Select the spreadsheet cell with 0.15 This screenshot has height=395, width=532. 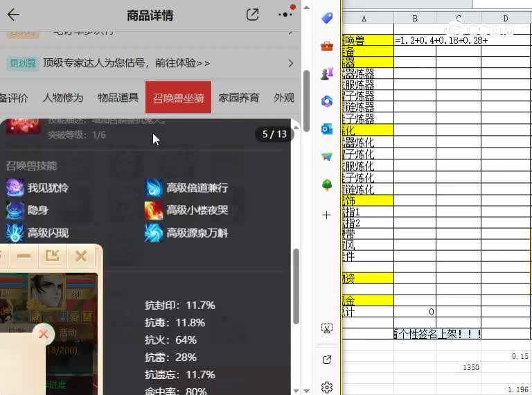(x=506, y=356)
